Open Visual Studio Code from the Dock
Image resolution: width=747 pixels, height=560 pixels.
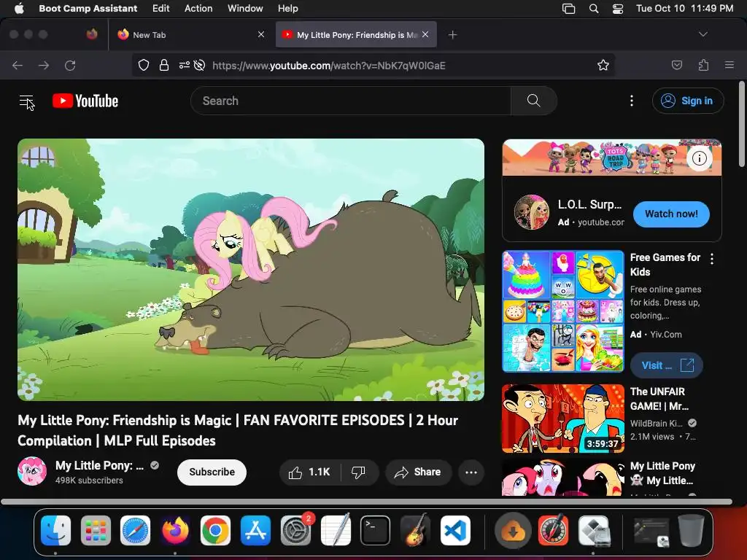click(x=455, y=531)
